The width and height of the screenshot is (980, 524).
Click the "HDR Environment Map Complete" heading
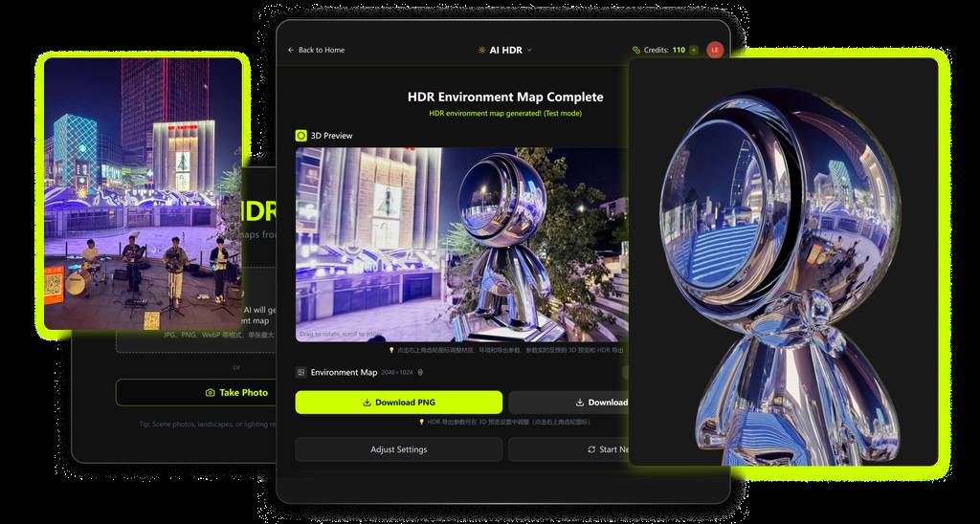tap(505, 97)
